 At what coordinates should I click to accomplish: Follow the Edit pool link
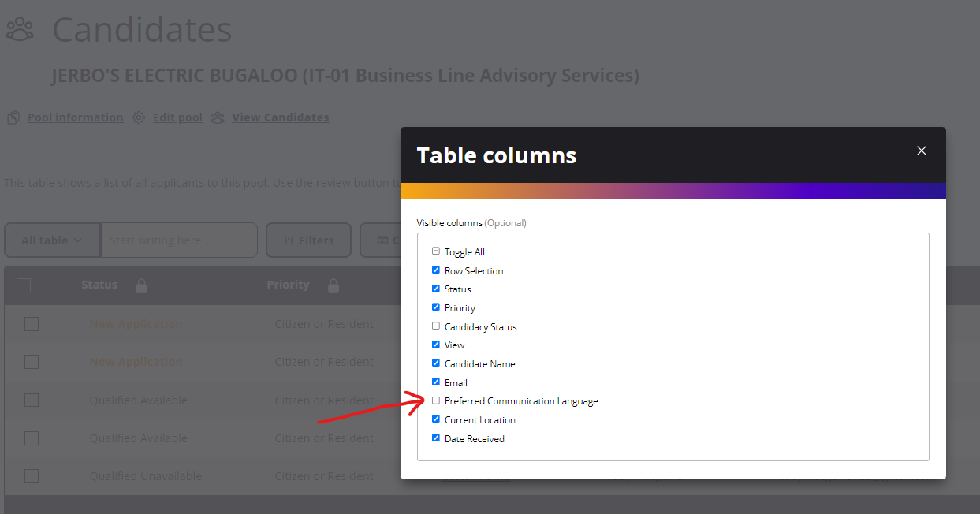[x=177, y=117]
